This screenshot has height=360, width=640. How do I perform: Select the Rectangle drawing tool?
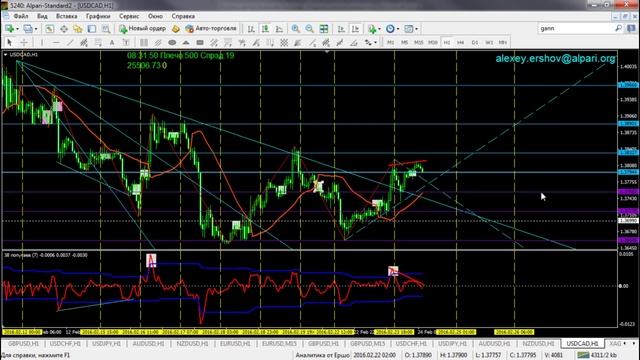[200, 42]
